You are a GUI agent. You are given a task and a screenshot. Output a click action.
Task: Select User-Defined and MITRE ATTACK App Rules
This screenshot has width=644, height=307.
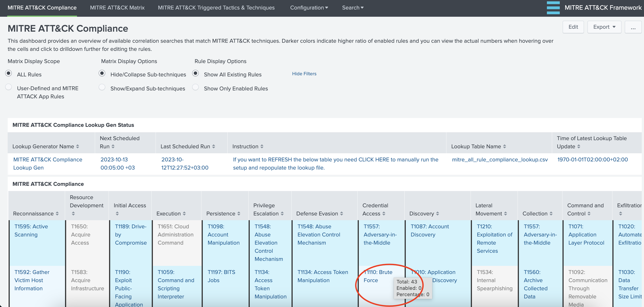click(9, 87)
